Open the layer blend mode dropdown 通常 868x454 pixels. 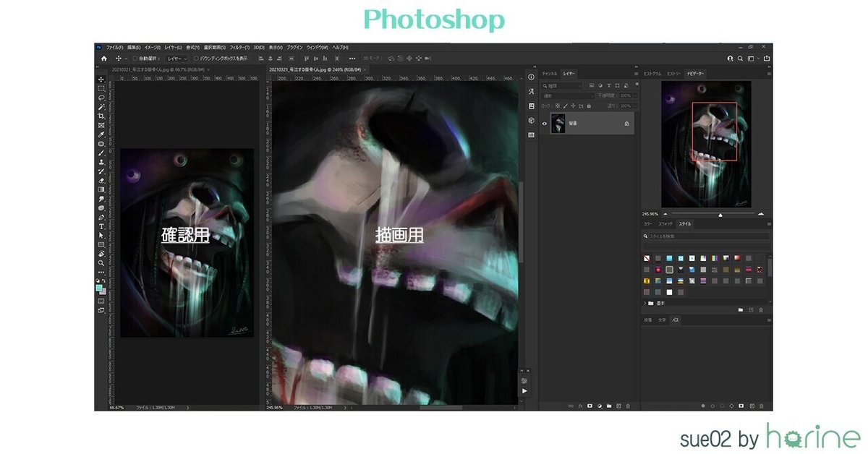tap(568, 96)
